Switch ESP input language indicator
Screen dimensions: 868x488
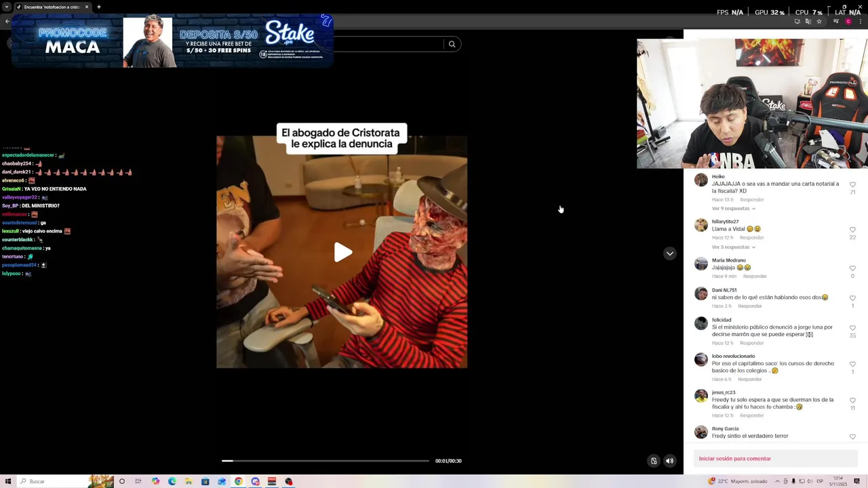click(x=820, y=481)
